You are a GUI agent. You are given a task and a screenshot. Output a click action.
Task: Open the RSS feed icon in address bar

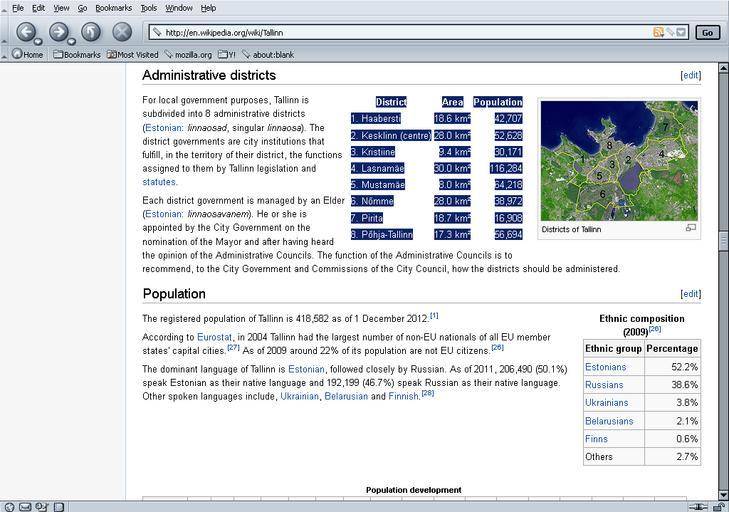(x=658, y=32)
